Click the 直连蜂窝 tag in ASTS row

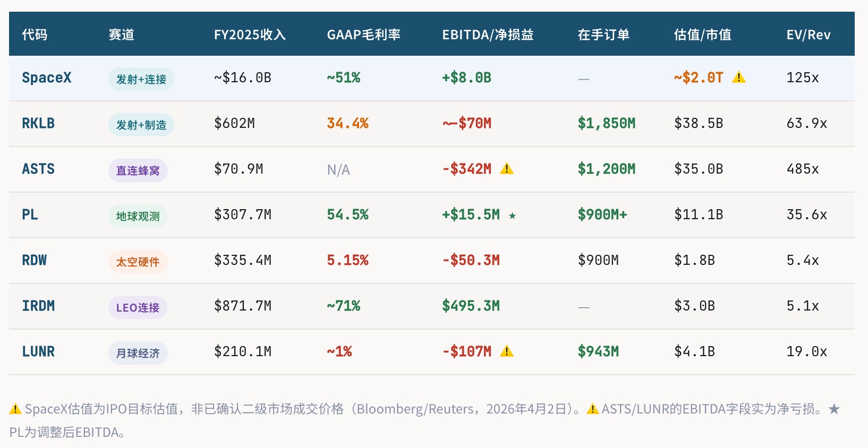tap(138, 170)
